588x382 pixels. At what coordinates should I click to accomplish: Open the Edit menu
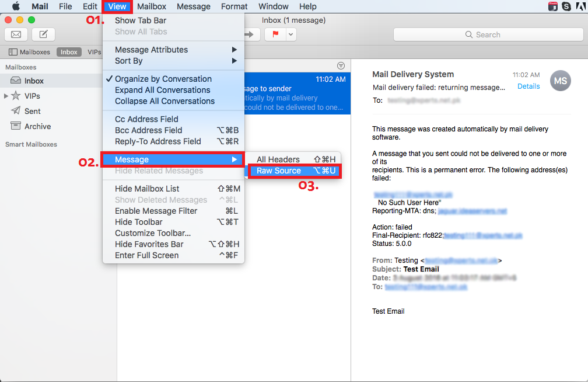point(90,6)
